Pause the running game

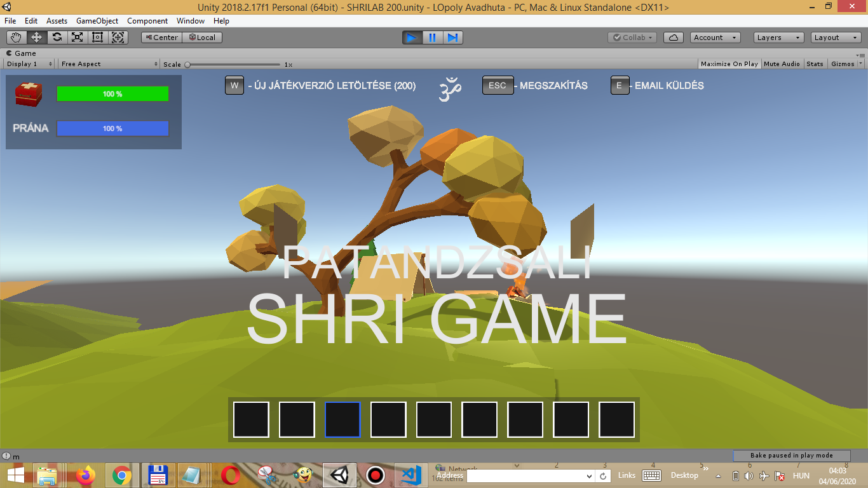click(432, 37)
